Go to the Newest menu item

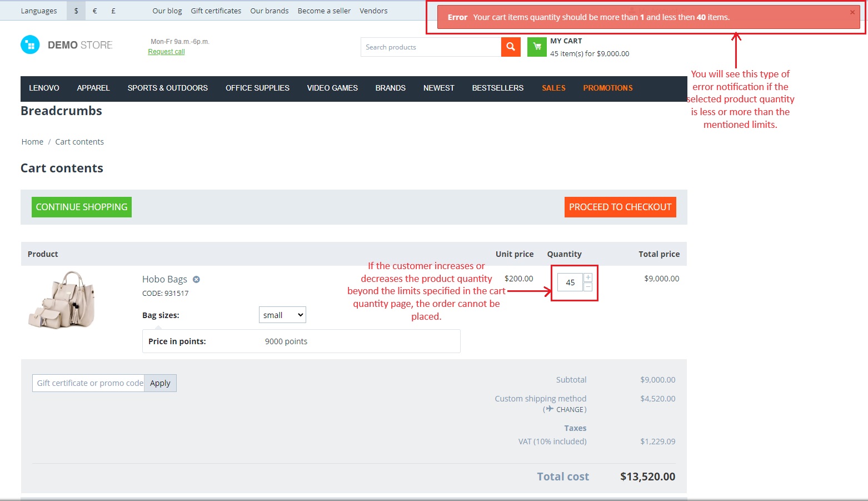click(439, 88)
